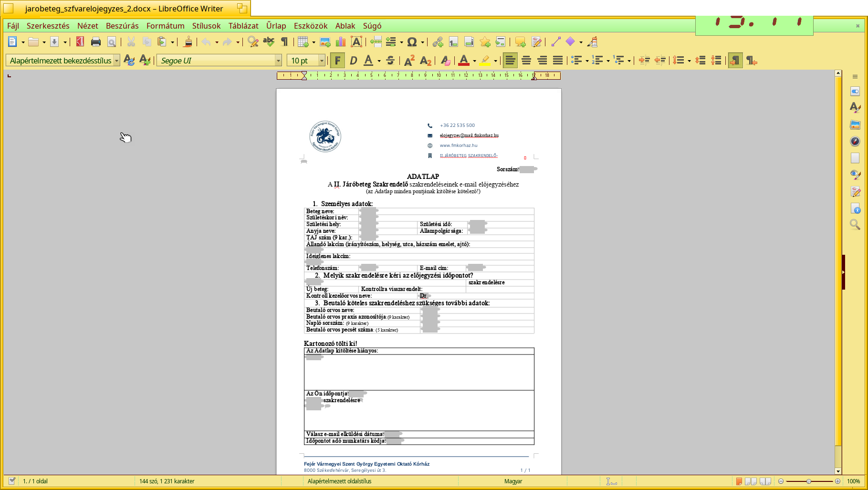Open line spacing dropdown arrow
Viewport: 868px width, 490px height.
tap(689, 61)
